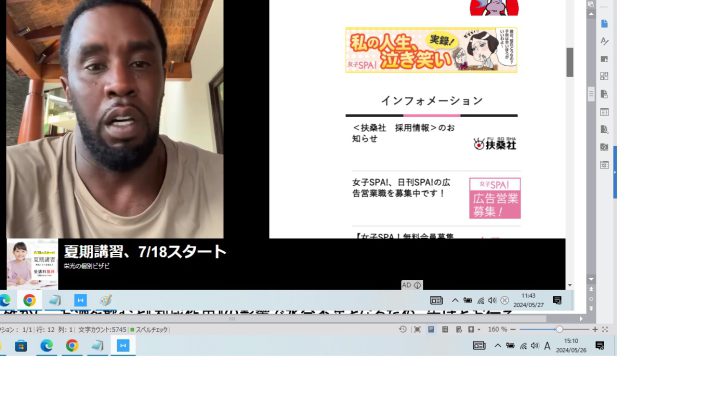This screenshot has width=710, height=399.
Task: Open the notepad-style app in outer taskbar
Action: 97,346
